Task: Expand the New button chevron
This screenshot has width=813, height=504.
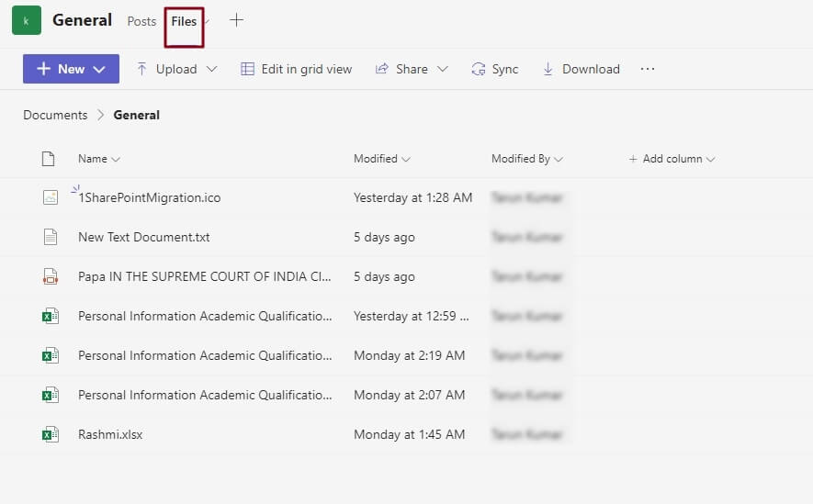Action: coord(99,70)
